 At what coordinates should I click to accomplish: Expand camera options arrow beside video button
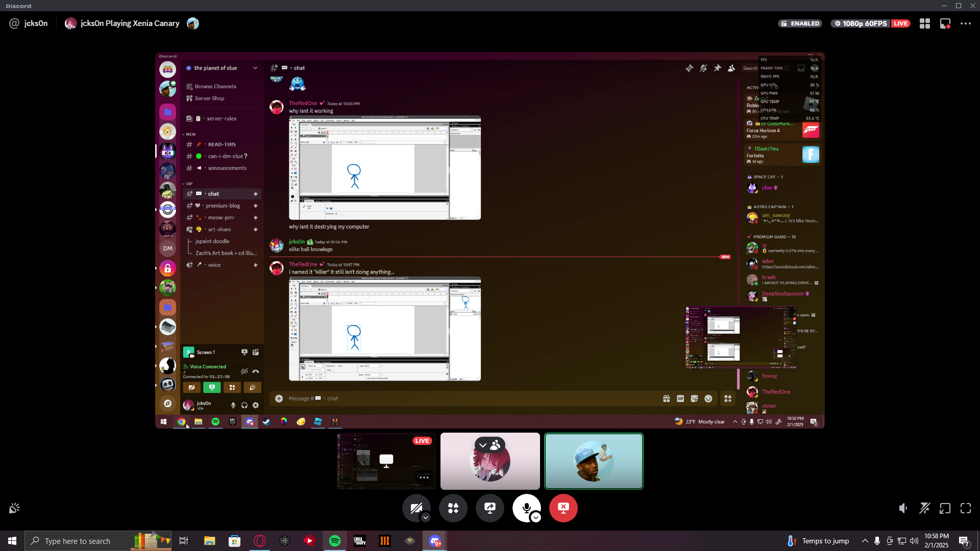pyautogui.click(x=426, y=518)
